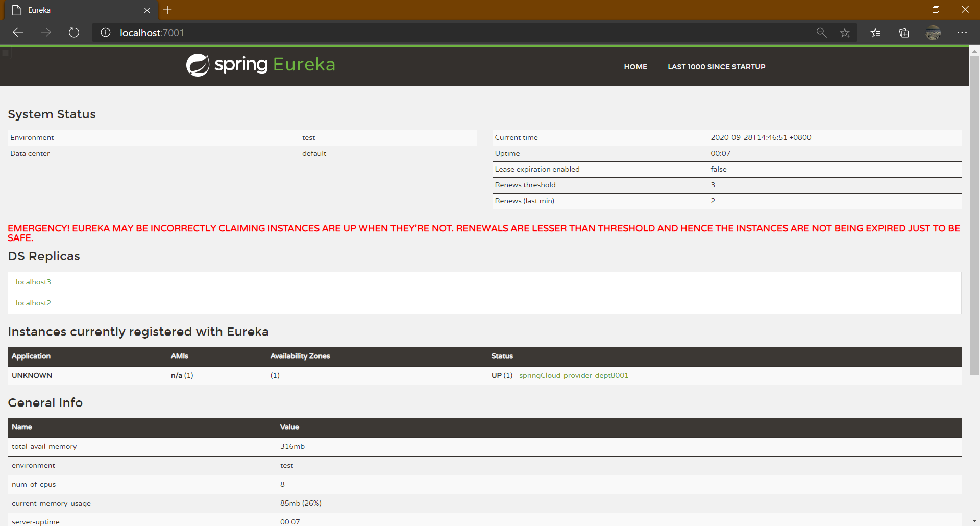Click the Renews (last min) label
This screenshot has height=526, width=980.
click(524, 201)
